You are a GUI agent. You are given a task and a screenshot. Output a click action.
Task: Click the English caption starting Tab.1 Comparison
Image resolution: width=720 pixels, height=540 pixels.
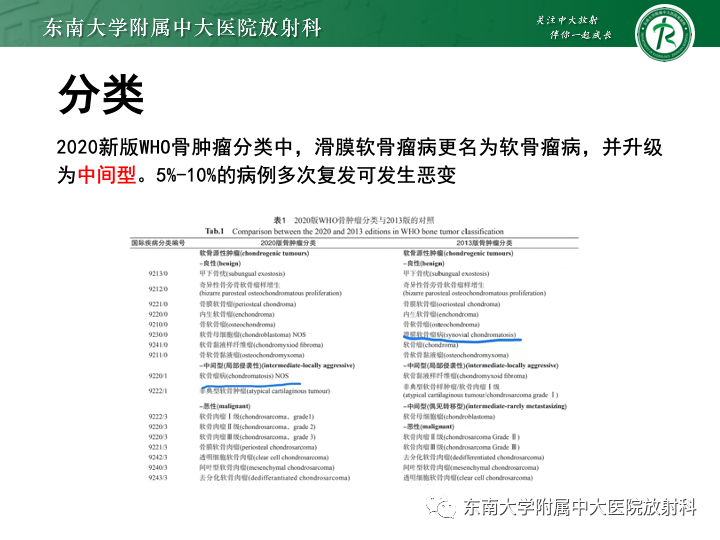[x=354, y=231]
